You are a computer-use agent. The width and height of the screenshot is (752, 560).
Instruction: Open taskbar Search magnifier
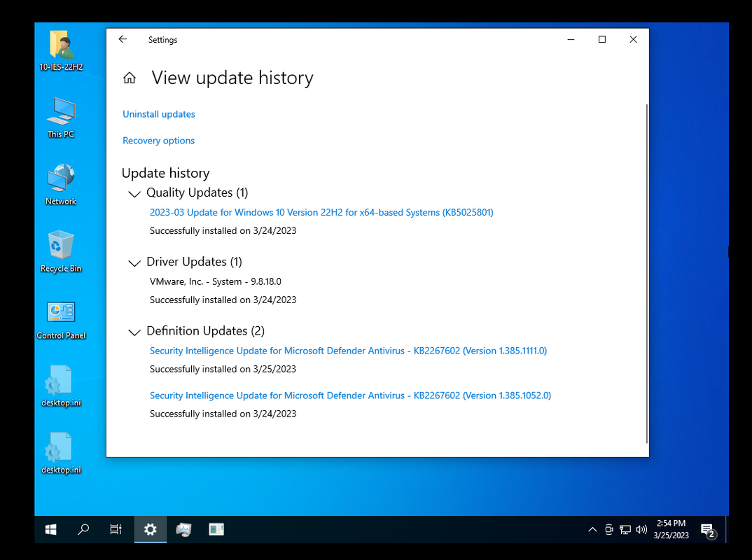[83, 529]
